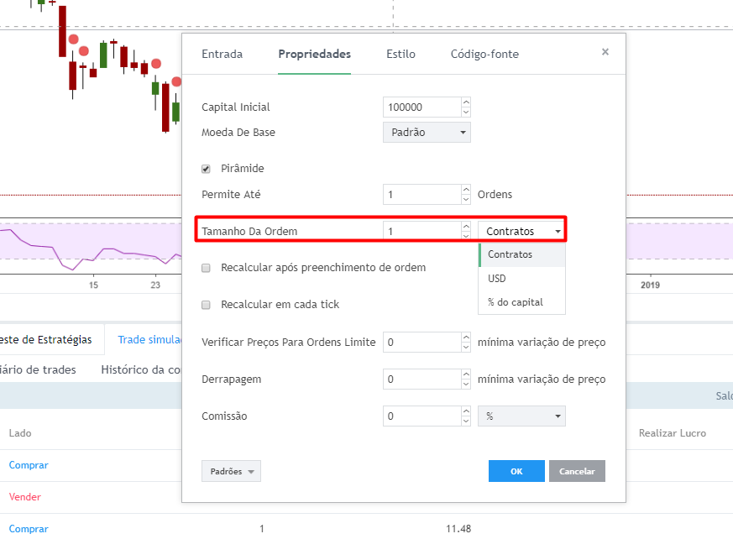Increase Tamanho Da Ordem with up arrow

click(x=466, y=226)
